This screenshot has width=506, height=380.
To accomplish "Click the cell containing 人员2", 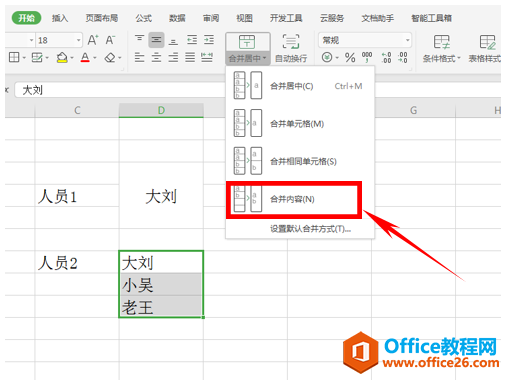I will tap(77, 262).
